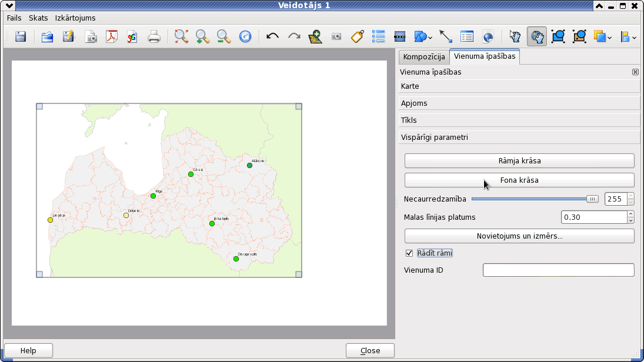The height and width of the screenshot is (362, 644).
Task: Click the Help button
Action: click(x=28, y=350)
